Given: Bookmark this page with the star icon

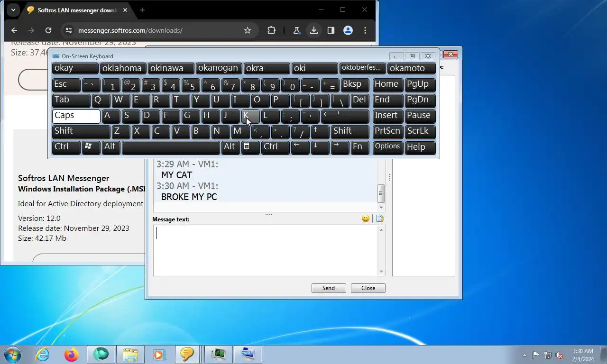Looking at the screenshot, I should (247, 30).
